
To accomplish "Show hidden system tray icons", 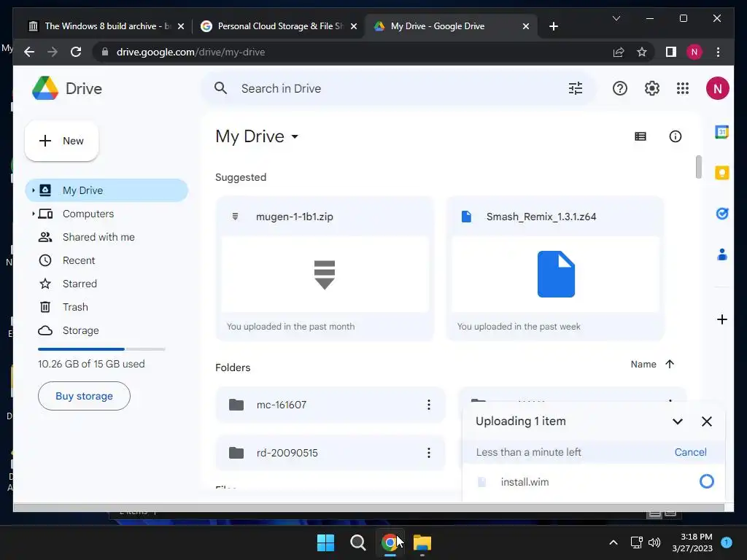I will coord(613,542).
